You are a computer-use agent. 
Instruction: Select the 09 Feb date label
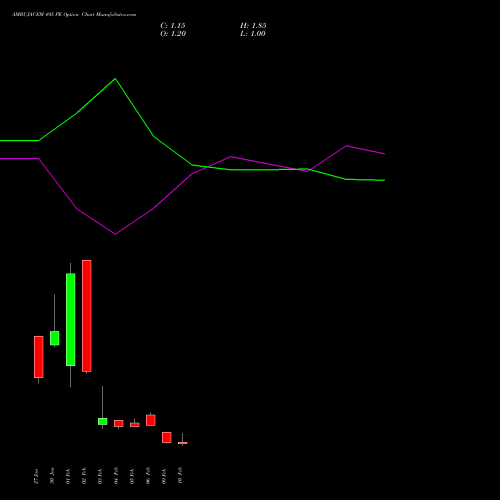pos(164,476)
